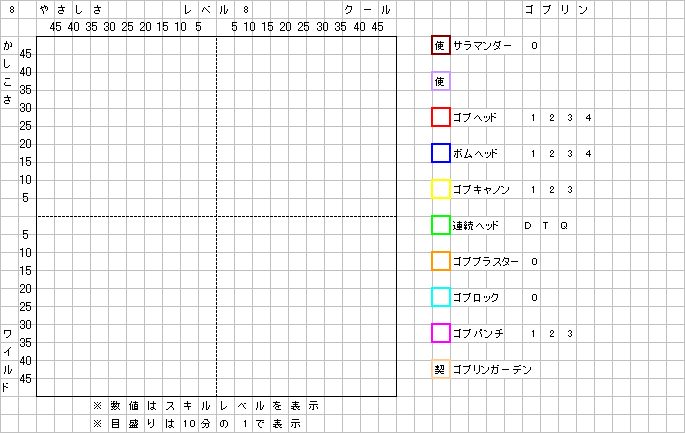Click level 2 in the ボムヘッド row
This screenshot has width=685, height=433.
552,153
